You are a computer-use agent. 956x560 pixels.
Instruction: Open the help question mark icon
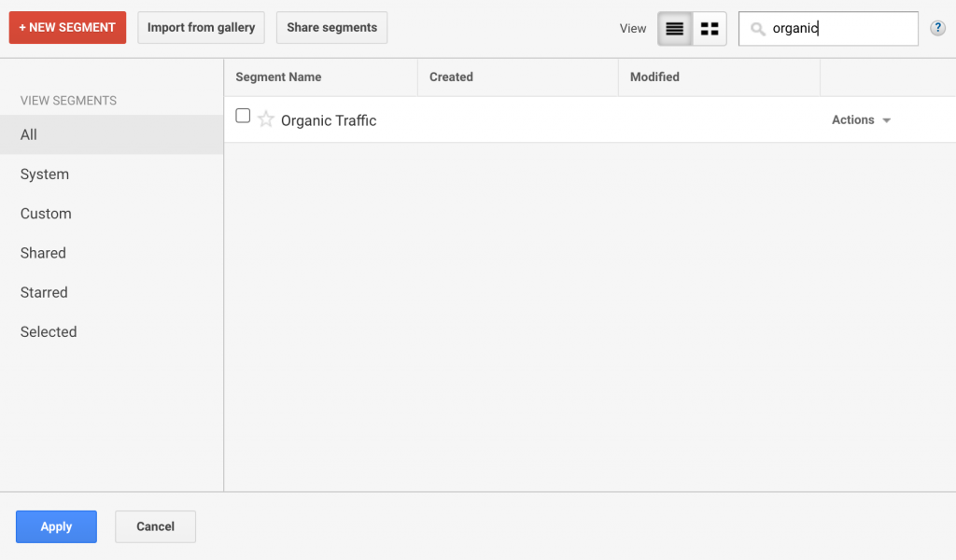point(937,28)
